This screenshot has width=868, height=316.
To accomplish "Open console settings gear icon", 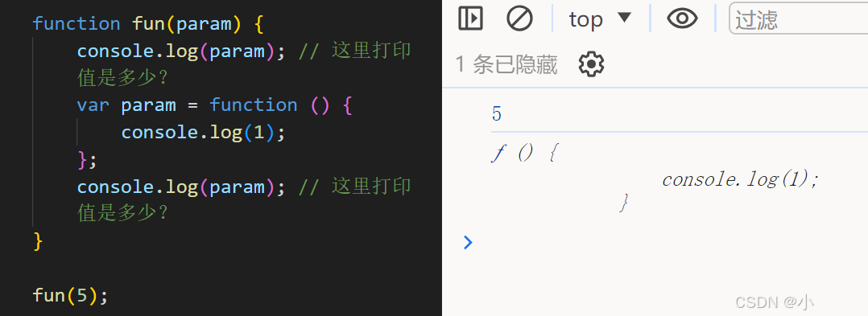I will (x=591, y=64).
